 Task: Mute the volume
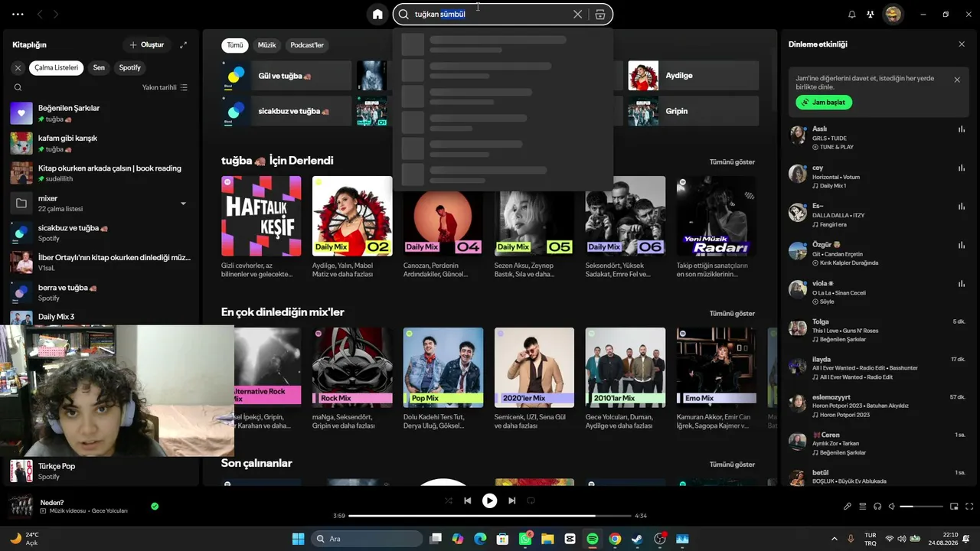coord(893,506)
